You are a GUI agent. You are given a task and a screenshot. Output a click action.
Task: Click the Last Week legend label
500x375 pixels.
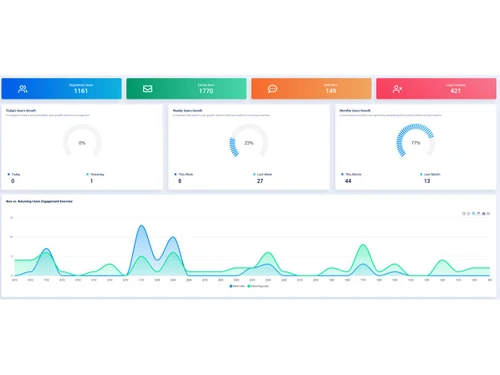265,174
